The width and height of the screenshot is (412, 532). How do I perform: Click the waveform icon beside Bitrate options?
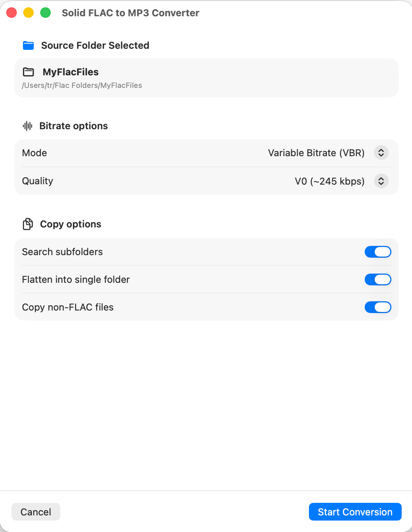[x=28, y=126]
